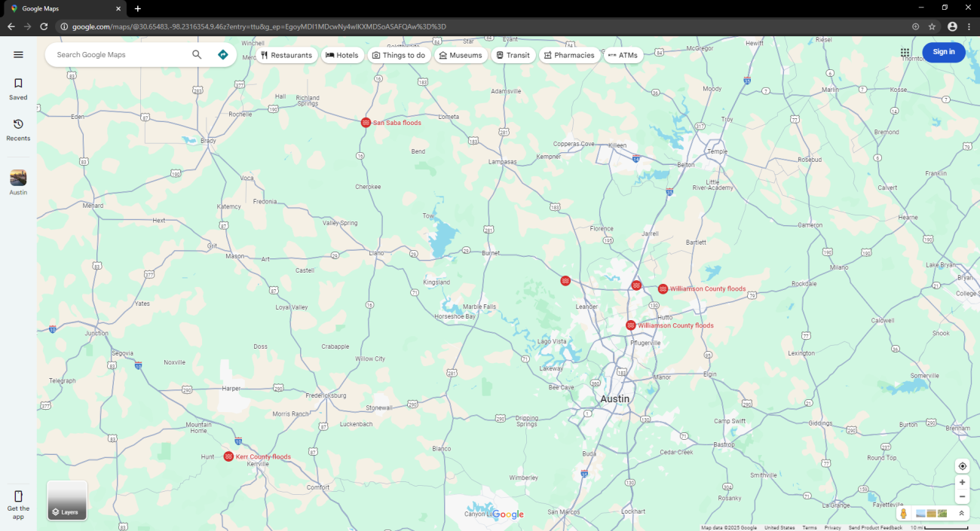Click the Google logo on the map
980x531 pixels.
(x=507, y=514)
